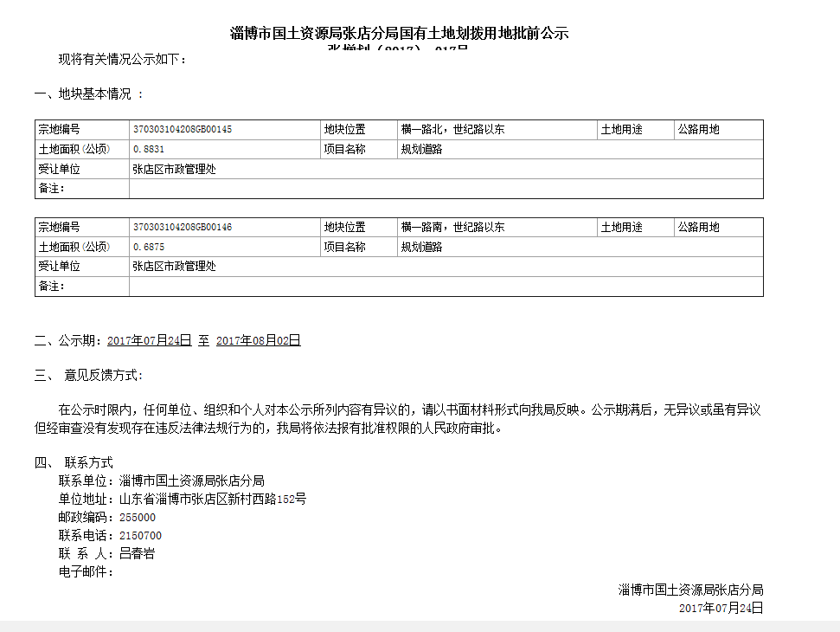Click the 土地用途 label in the first table

[x=621, y=129]
